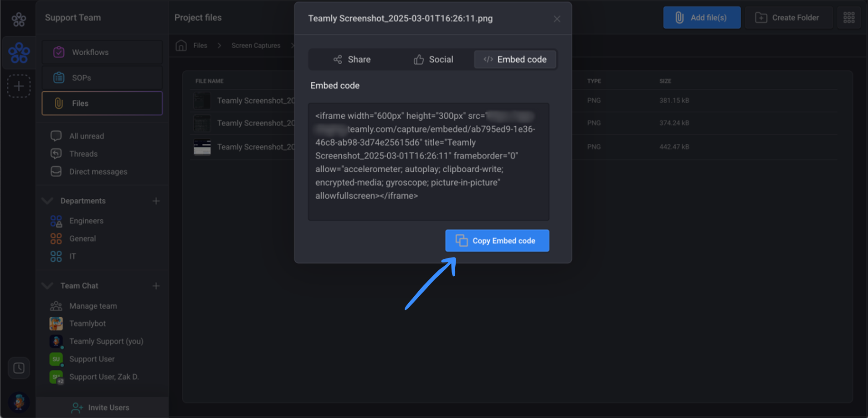Open Workflows in the sidebar
Screen dimensions: 868x418
click(x=102, y=52)
